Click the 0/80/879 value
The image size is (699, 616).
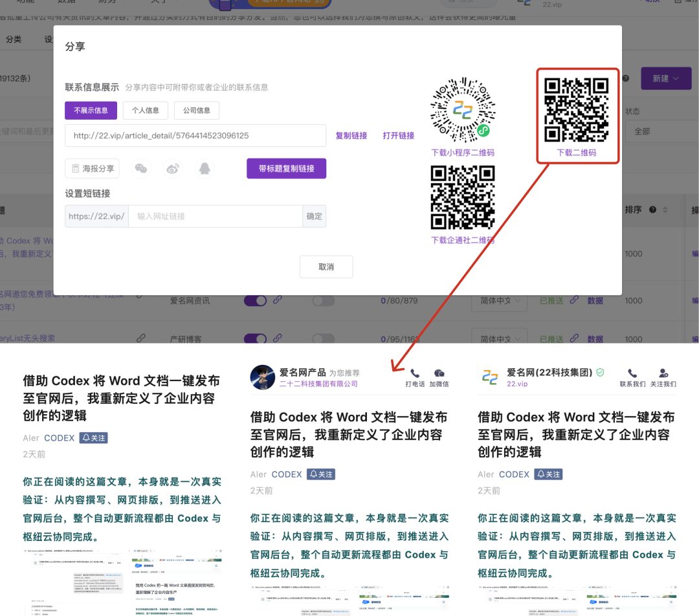pos(399,301)
